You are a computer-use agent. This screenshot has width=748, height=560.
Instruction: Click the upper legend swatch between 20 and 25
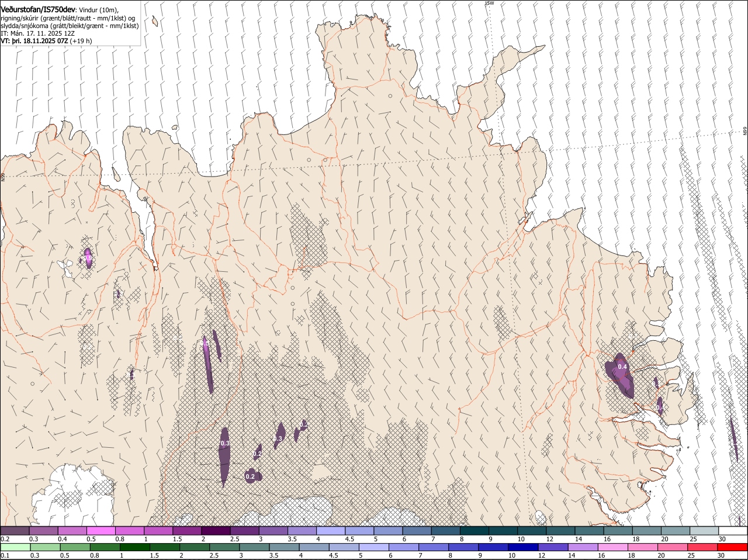(x=675, y=531)
